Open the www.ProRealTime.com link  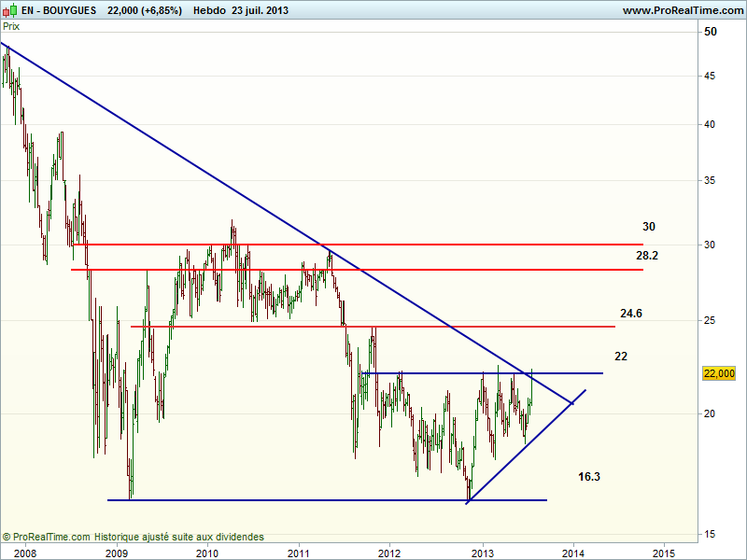(x=682, y=10)
